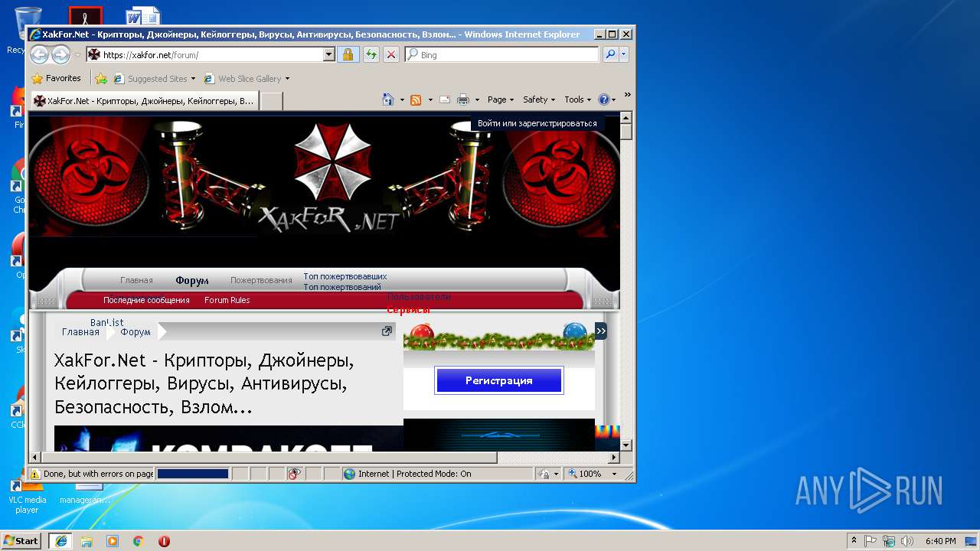Click the status bar privacy report icon
This screenshot has height=551, width=980.
coord(294,474)
